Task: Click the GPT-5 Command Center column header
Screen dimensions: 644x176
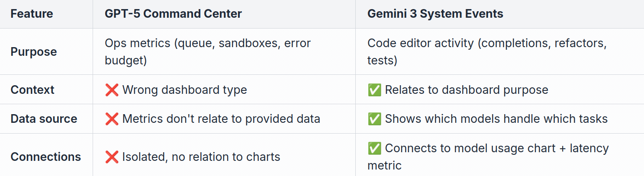Action: pos(173,14)
